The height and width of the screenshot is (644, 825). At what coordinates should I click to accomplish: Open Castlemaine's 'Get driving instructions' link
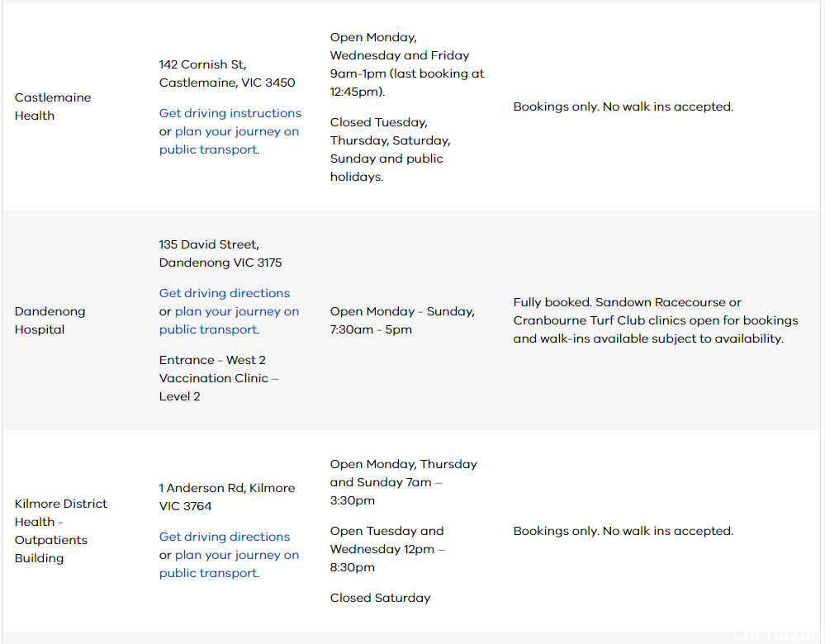pos(230,113)
